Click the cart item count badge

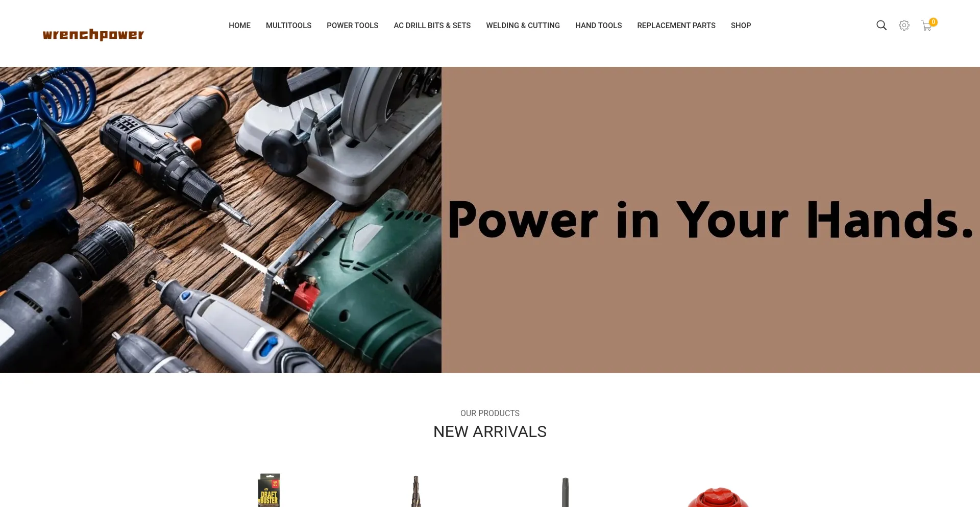[933, 22]
